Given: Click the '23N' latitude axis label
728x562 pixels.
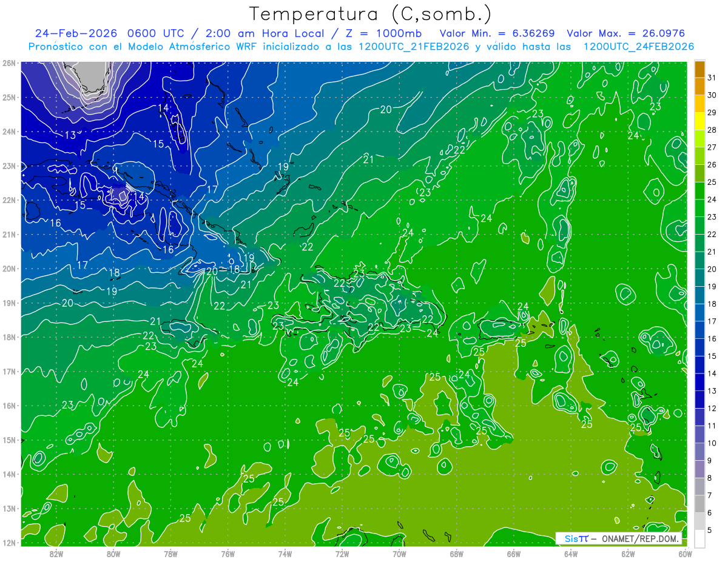Looking at the screenshot, I should [x=9, y=166].
